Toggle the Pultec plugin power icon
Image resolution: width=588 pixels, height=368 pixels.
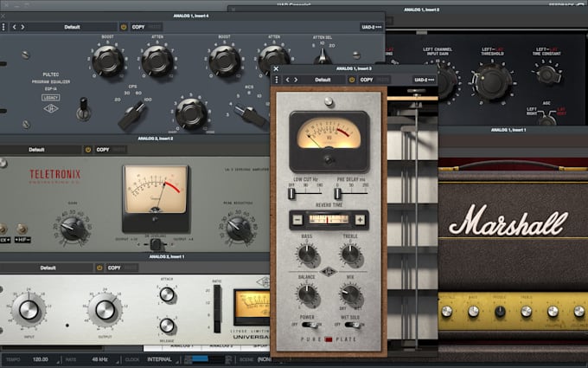tap(124, 27)
